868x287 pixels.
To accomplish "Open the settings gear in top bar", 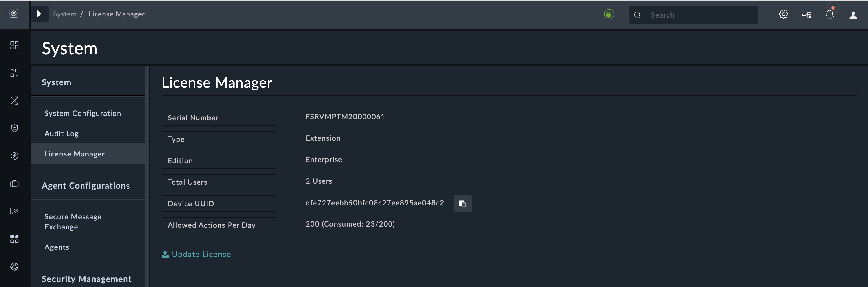I will (x=784, y=14).
